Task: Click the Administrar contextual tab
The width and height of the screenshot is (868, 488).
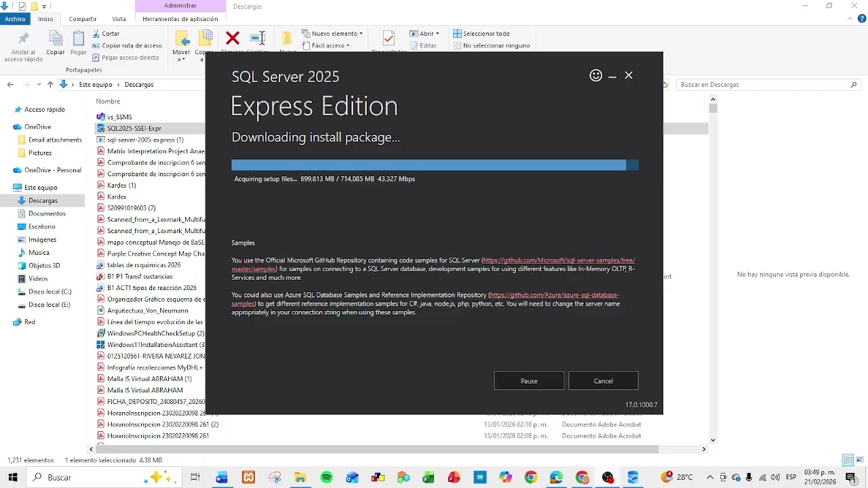Action: [180, 6]
